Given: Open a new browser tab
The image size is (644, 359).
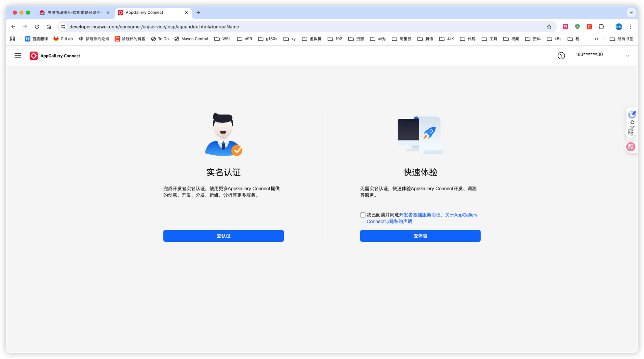Looking at the screenshot, I should tap(198, 13).
